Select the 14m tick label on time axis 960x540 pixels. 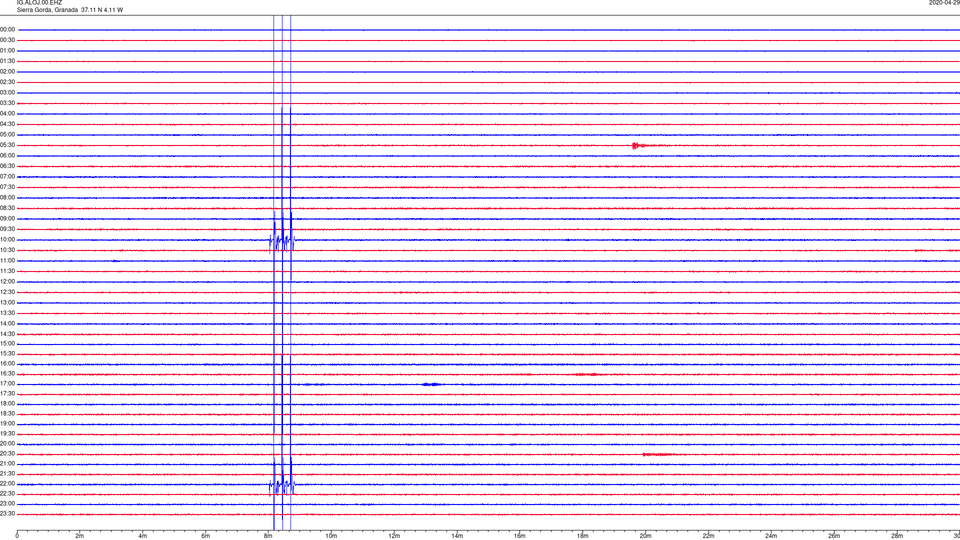457,536
